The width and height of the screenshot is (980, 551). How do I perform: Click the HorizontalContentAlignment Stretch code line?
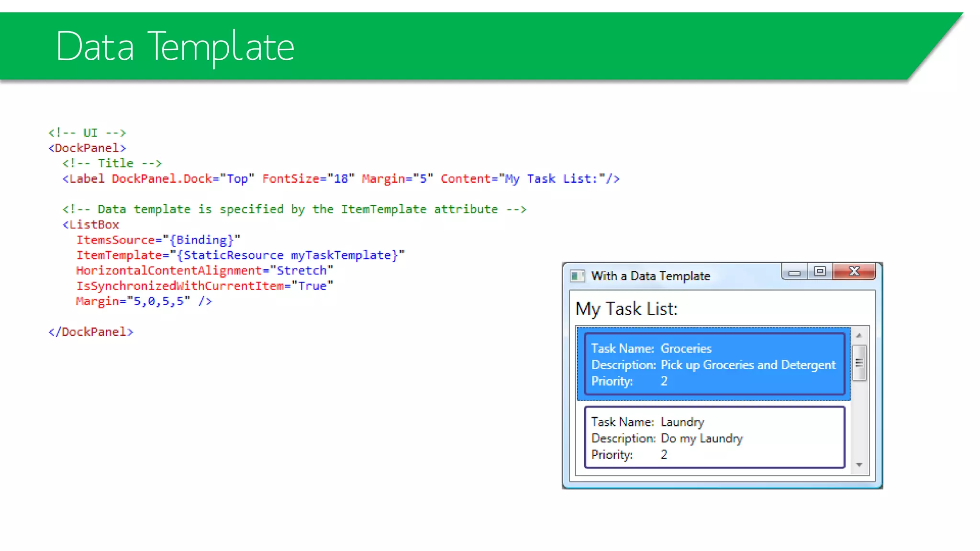click(204, 271)
